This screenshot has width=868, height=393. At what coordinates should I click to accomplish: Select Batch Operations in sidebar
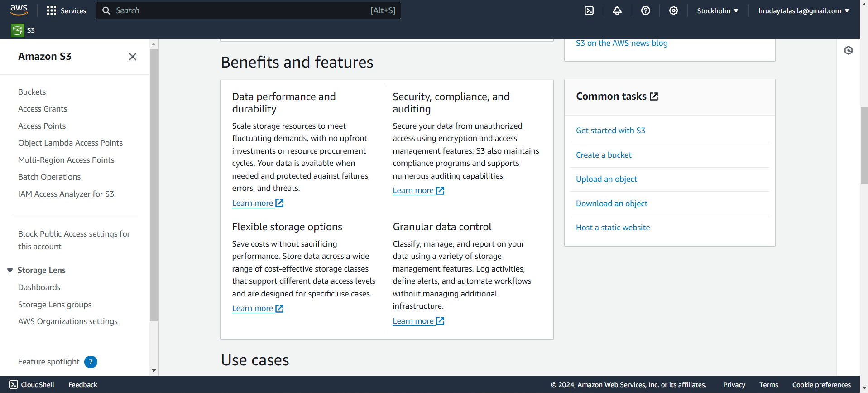click(x=49, y=177)
